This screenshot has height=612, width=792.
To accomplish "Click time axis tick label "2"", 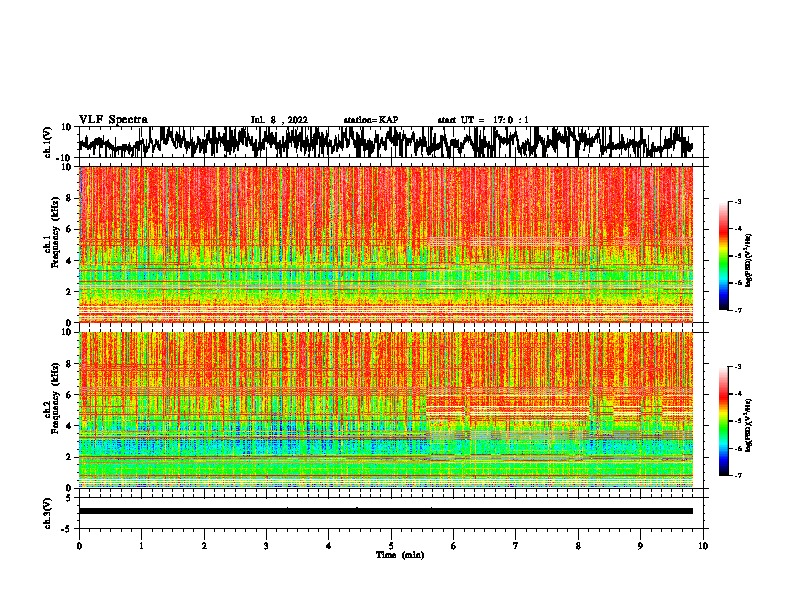I will [x=204, y=546].
